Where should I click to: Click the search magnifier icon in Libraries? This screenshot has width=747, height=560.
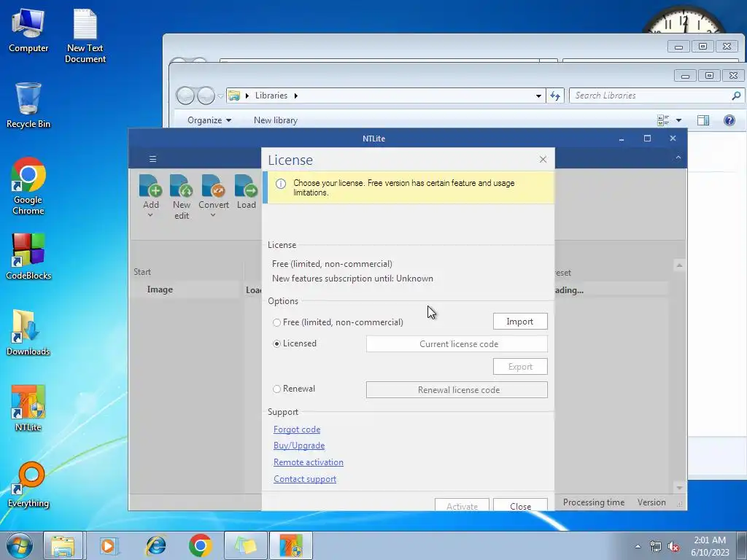pos(736,96)
